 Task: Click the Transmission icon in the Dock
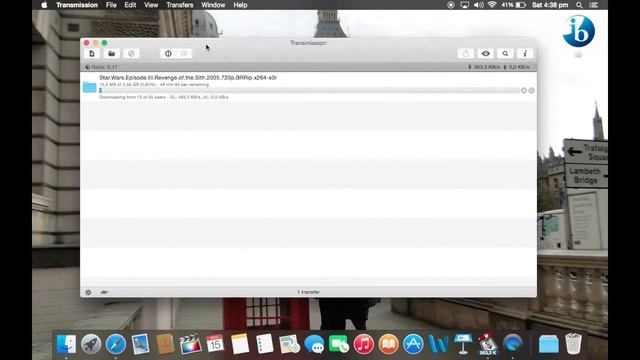point(488,344)
